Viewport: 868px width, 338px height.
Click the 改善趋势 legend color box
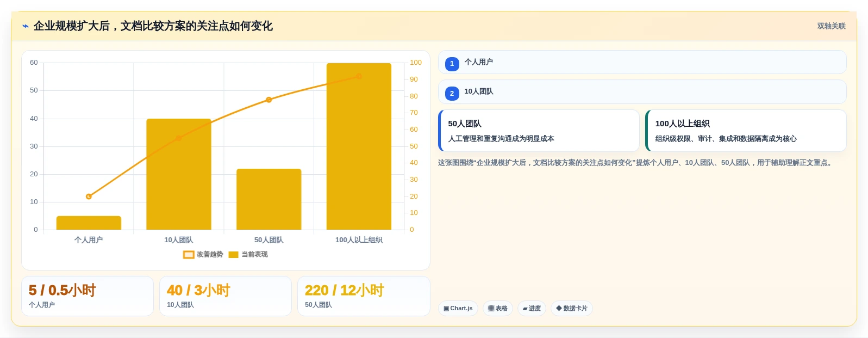point(189,255)
